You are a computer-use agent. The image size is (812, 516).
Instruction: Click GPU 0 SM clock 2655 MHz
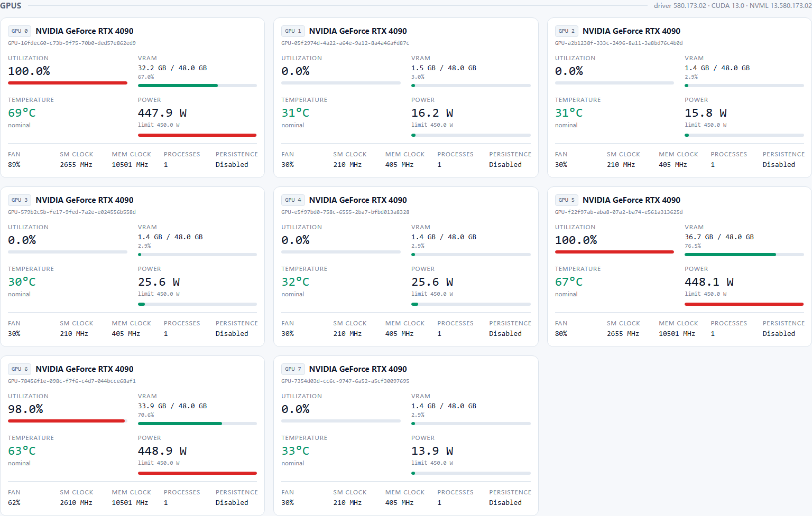coord(76,165)
